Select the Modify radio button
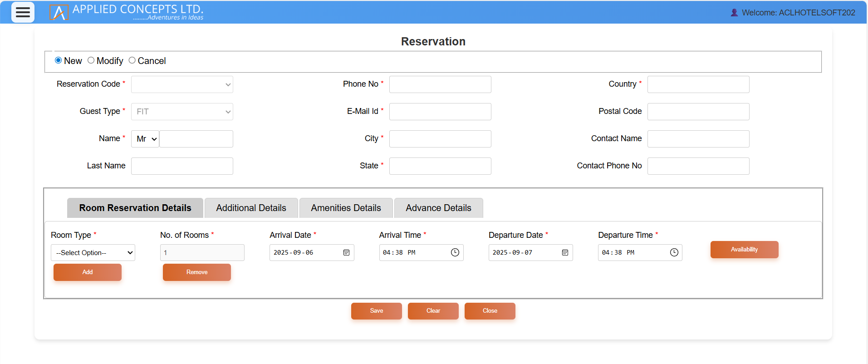868x364 pixels. (x=91, y=60)
